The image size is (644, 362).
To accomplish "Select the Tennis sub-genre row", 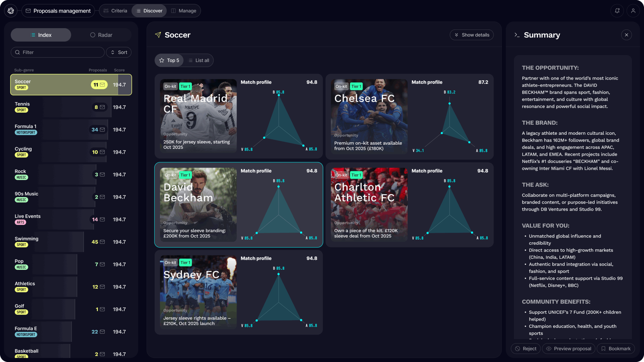I will click(x=71, y=107).
